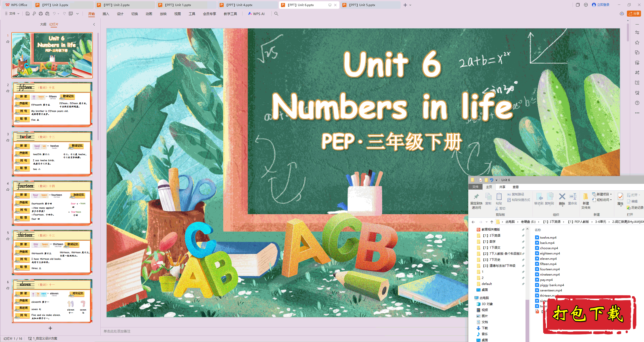Open the 设计 ribbon tab
644x342 pixels.
click(x=120, y=14)
